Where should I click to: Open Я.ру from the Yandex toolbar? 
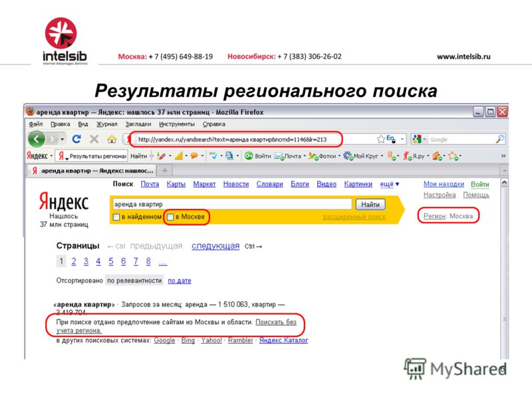[x=414, y=156]
